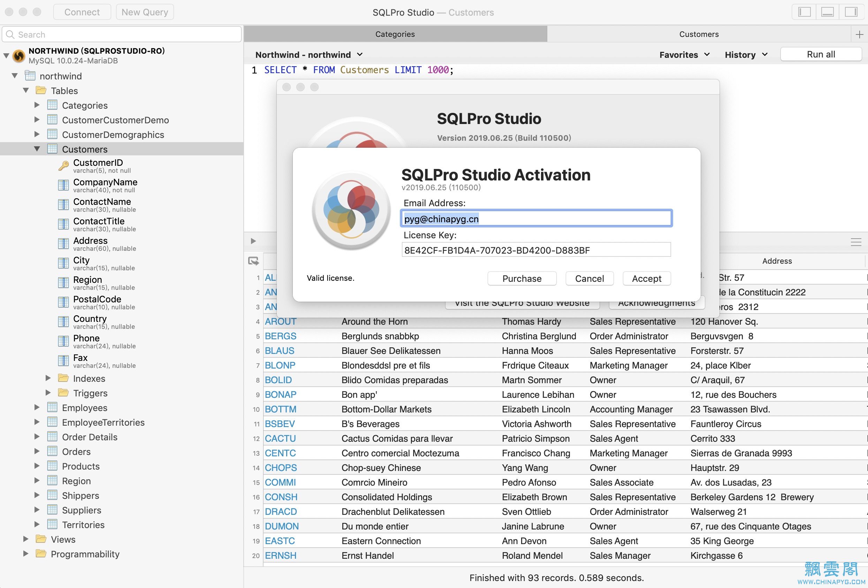Click the 'Bottom-Dollar Markets' cell

click(x=386, y=409)
